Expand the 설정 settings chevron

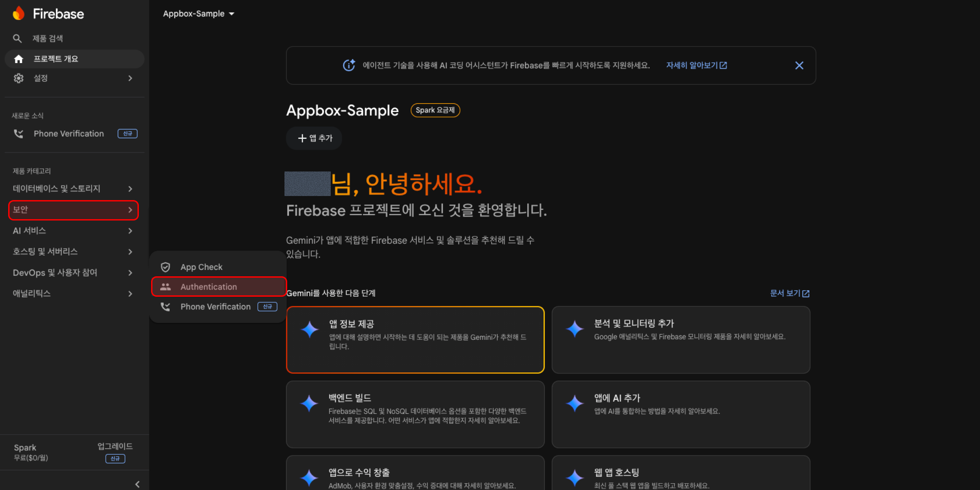130,78
